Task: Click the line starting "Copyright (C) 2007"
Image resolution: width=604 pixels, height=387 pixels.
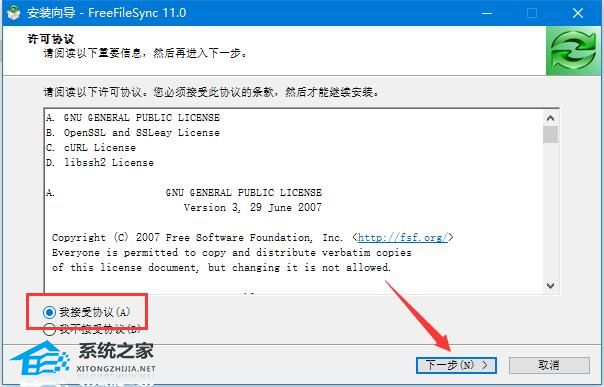Action: pos(252,237)
